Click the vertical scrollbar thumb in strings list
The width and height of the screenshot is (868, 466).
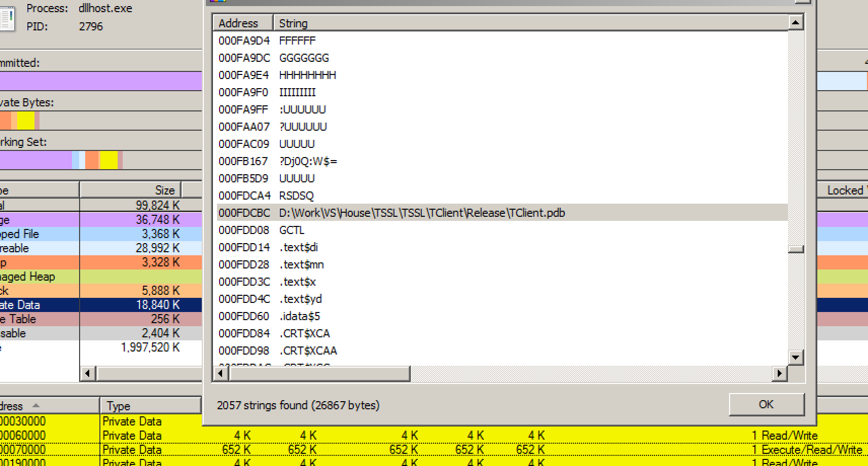pos(795,249)
